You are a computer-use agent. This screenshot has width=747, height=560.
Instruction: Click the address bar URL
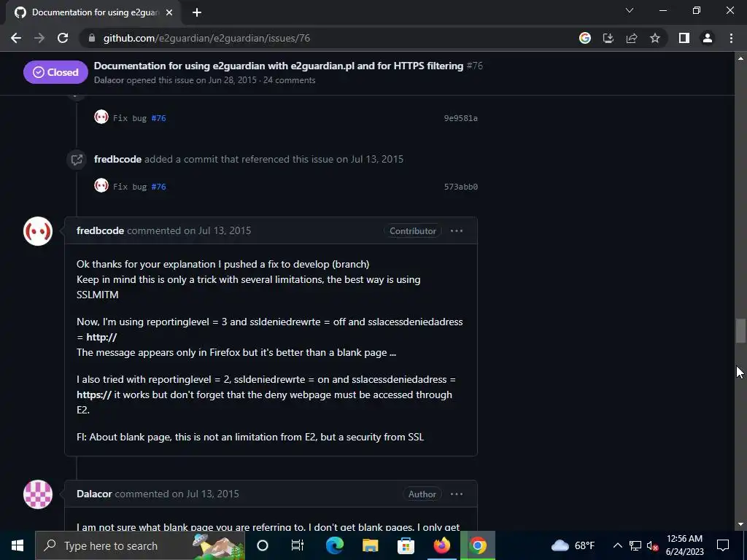[x=206, y=38]
